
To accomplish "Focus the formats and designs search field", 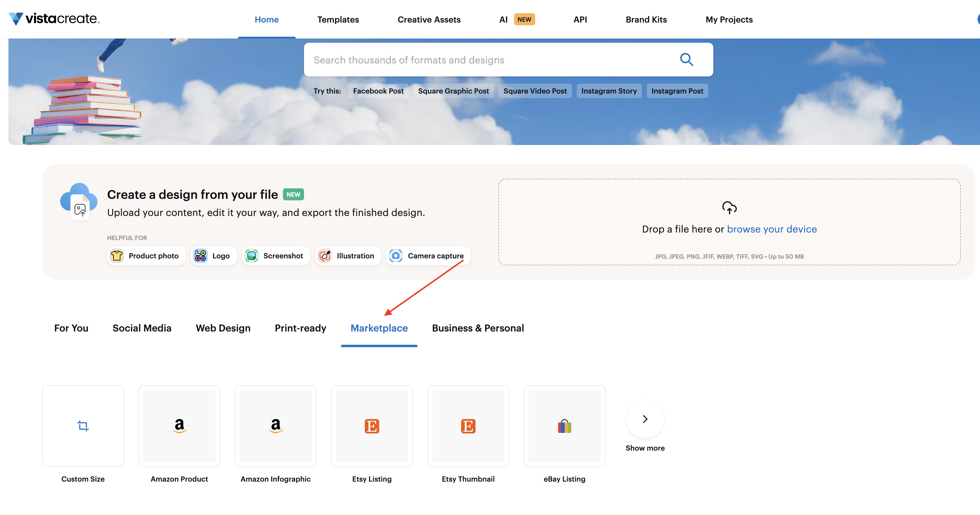I will [508, 59].
